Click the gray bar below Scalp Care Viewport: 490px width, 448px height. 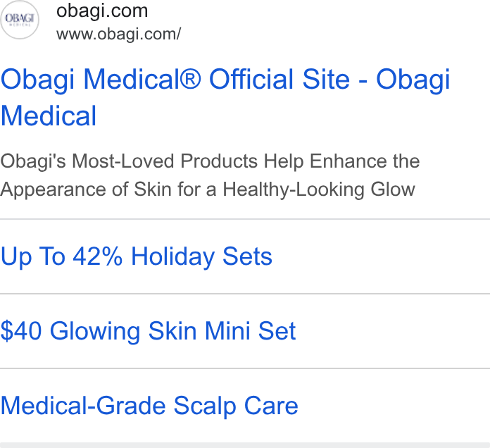[x=245, y=445]
